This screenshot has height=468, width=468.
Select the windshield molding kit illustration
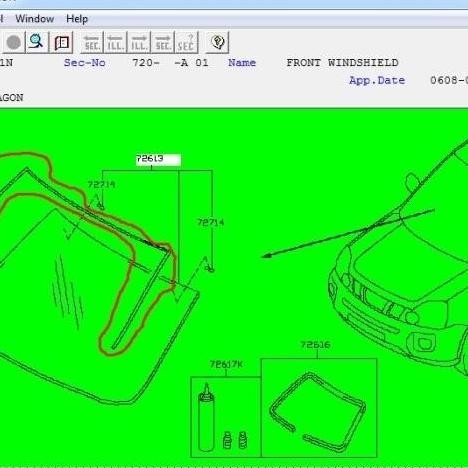click(x=319, y=407)
